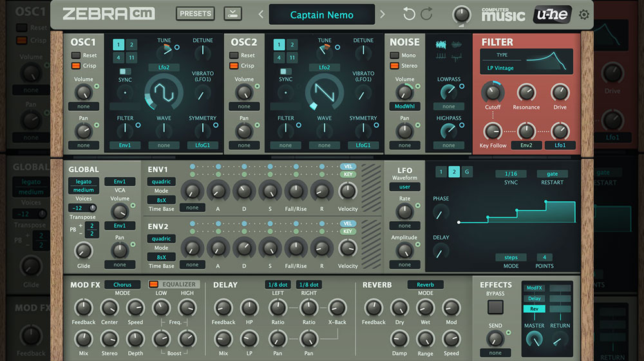
Task: Open filter Lfo1 modulation source
Action: [560, 145]
